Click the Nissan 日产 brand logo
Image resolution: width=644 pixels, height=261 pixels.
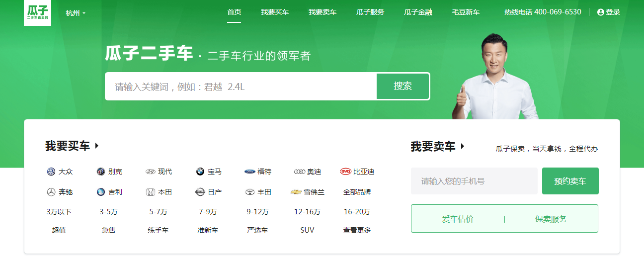coord(200,192)
